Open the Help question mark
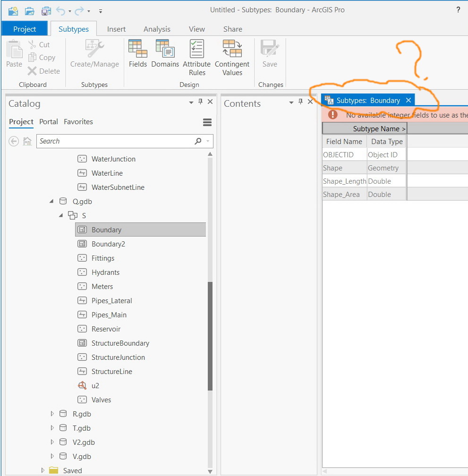Screen dimensions: 468x476 458,10
